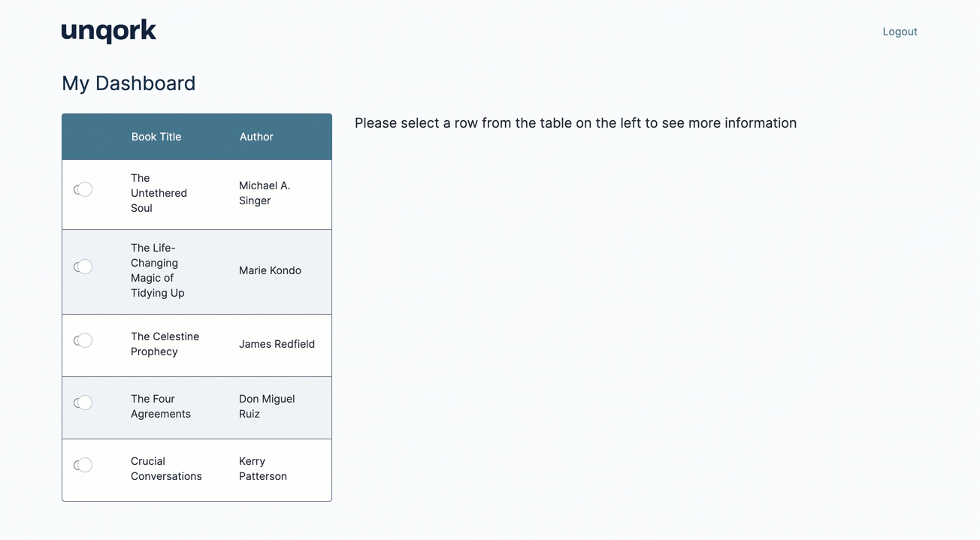Choose The Celestine Prophecy radio button
Screen dimensions: 980x540
[x=83, y=340]
